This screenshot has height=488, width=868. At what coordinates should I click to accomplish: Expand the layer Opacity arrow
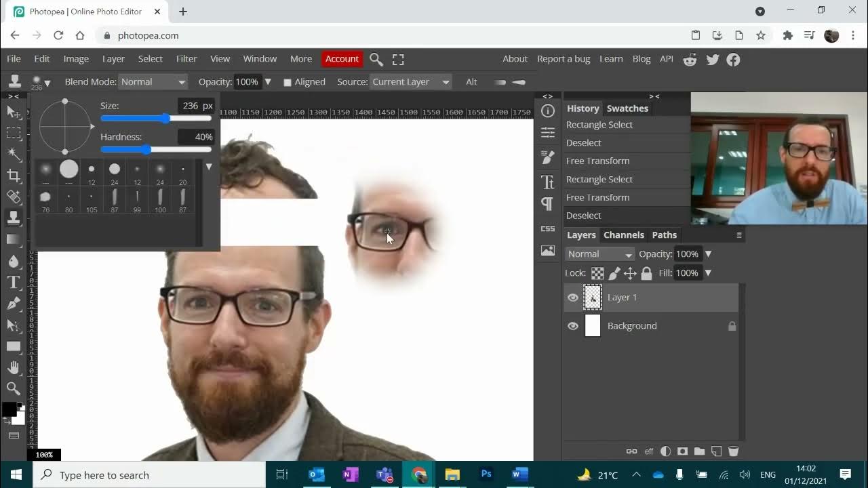[708, 254]
